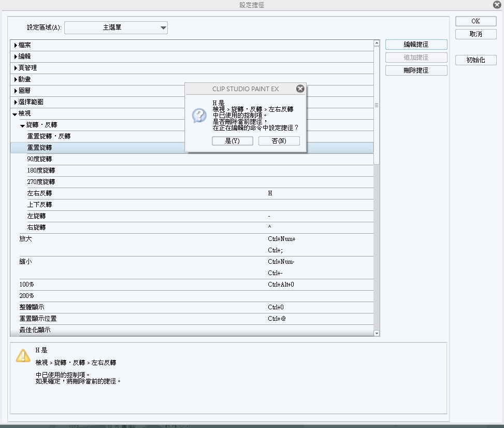Viewport: 504px width, 428px height.
Task: Select the 180度旋轉 row
Action: [192, 170]
